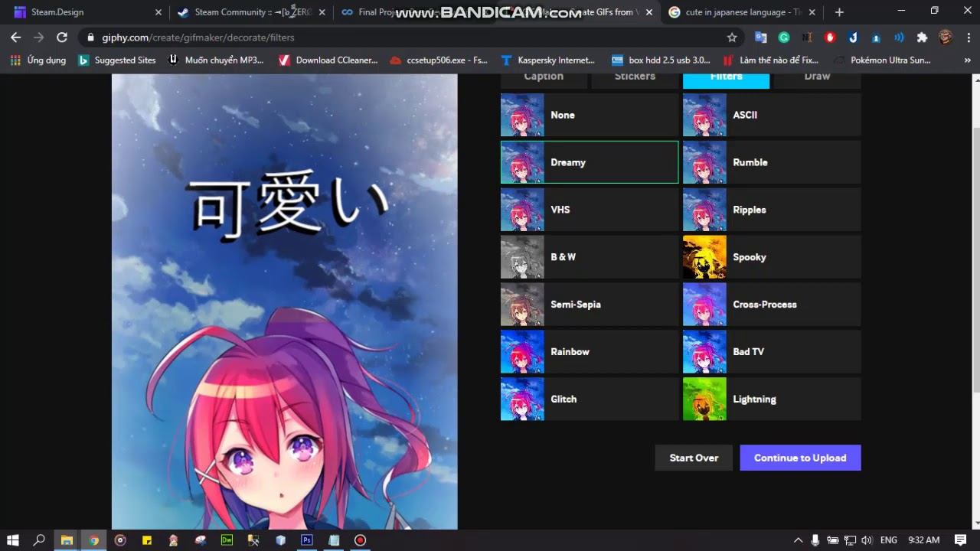Bookmark this page with star icon
980x551 pixels.
731,37
